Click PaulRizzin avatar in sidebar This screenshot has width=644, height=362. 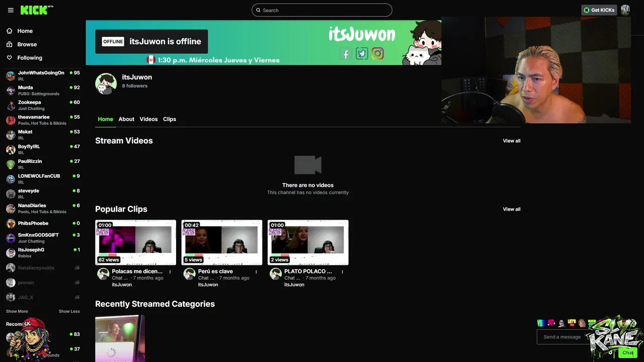pyautogui.click(x=11, y=164)
